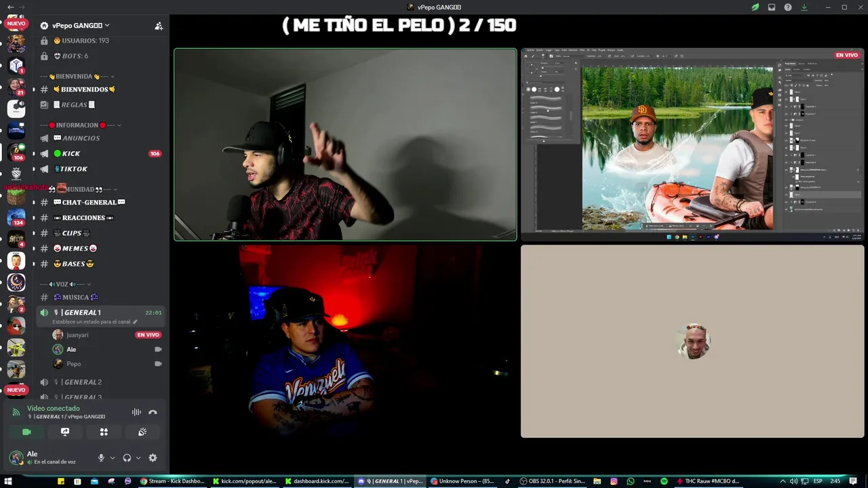868x488 pixels.
Task: Collapse the VOZ category
Action: (66, 284)
